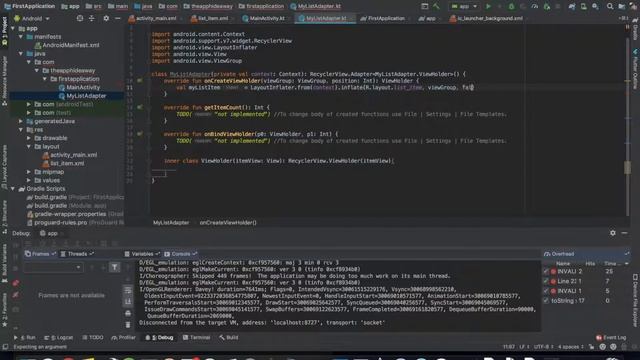Screen dimensions: 640x360
Task: Click Attach Debugger to Android Process icon
Action: [x=547, y=6]
